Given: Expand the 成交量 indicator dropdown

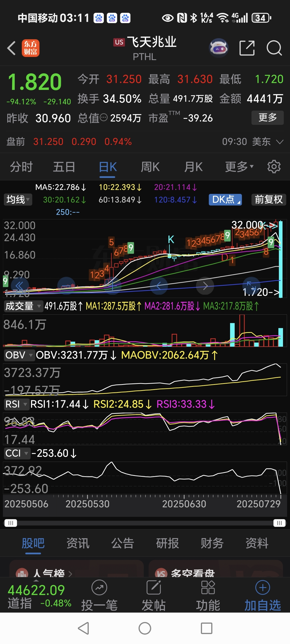Looking at the screenshot, I should pyautogui.click(x=23, y=306).
